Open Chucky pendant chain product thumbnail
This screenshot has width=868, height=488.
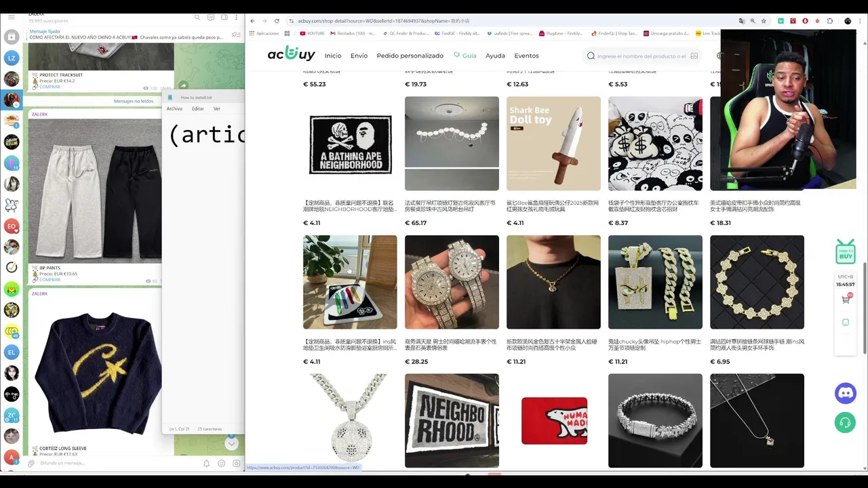pyautogui.click(x=655, y=282)
